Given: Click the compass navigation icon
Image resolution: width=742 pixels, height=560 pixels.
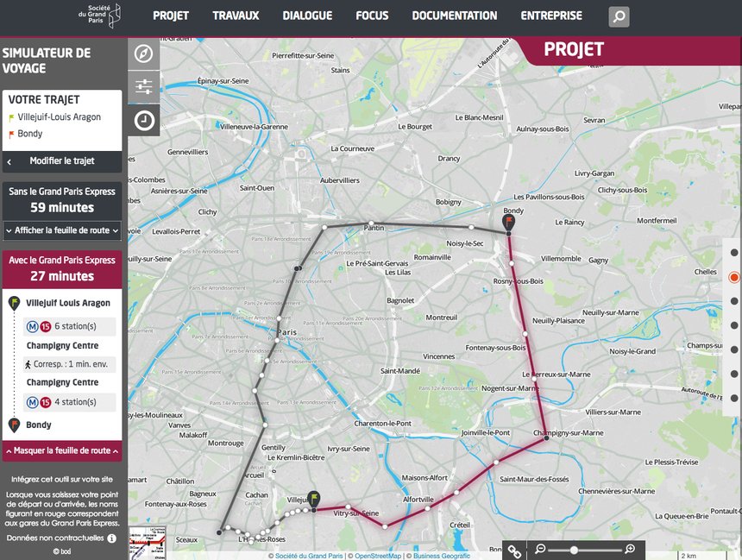Looking at the screenshot, I should pyautogui.click(x=143, y=53).
